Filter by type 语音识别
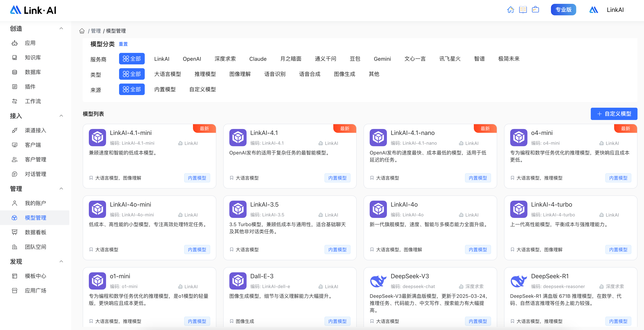This screenshot has height=330, width=644. 275,74
